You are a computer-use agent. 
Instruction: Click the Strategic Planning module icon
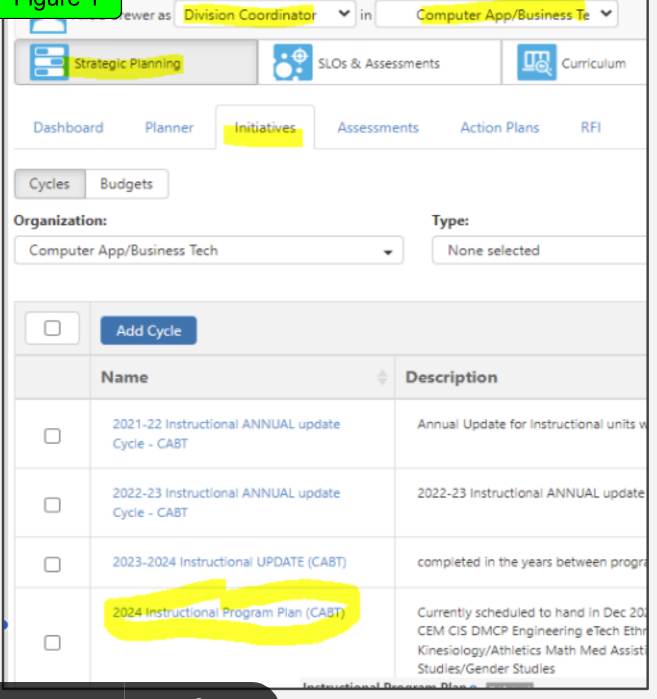(x=46, y=64)
